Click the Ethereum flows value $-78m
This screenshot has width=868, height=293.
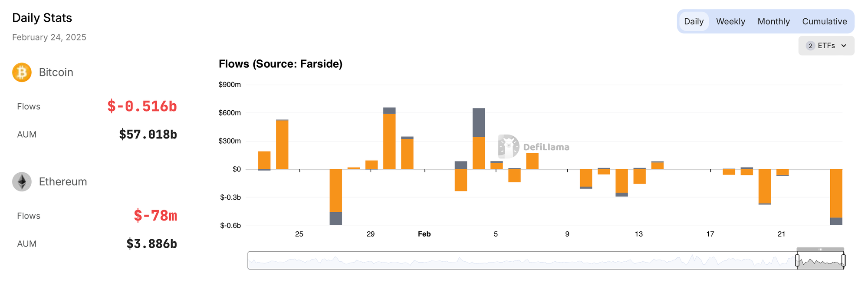(155, 216)
